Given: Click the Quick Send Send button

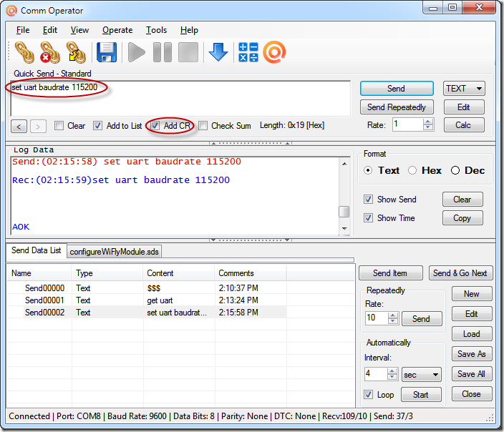Looking at the screenshot, I should [397, 88].
